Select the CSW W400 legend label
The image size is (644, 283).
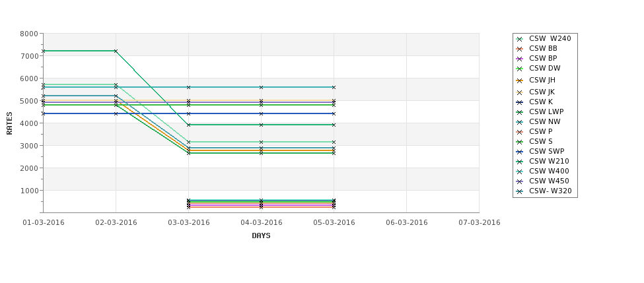(549, 171)
